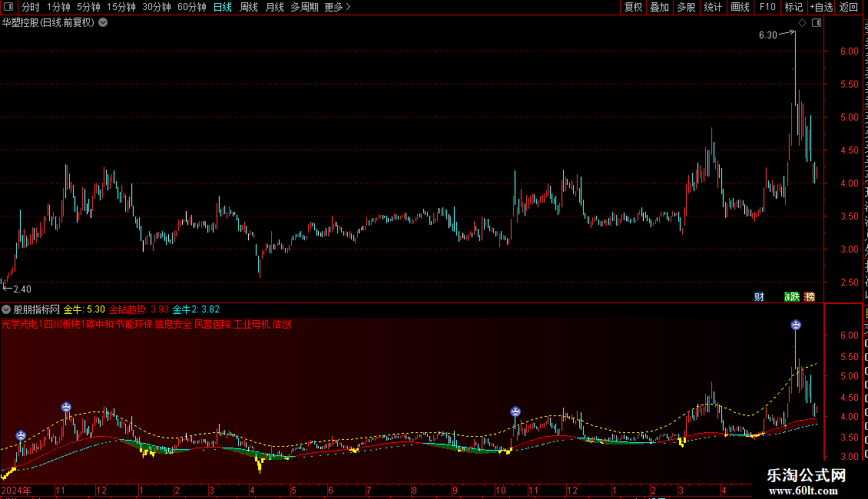
Task: Click the 光学光电 sector label
Action: click(x=19, y=324)
